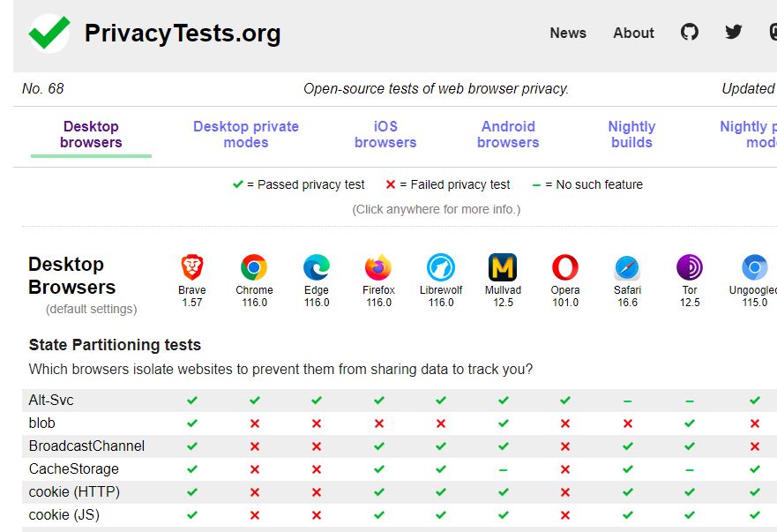Open the GitHub icon link
This screenshot has width=777, height=532.
tap(690, 33)
